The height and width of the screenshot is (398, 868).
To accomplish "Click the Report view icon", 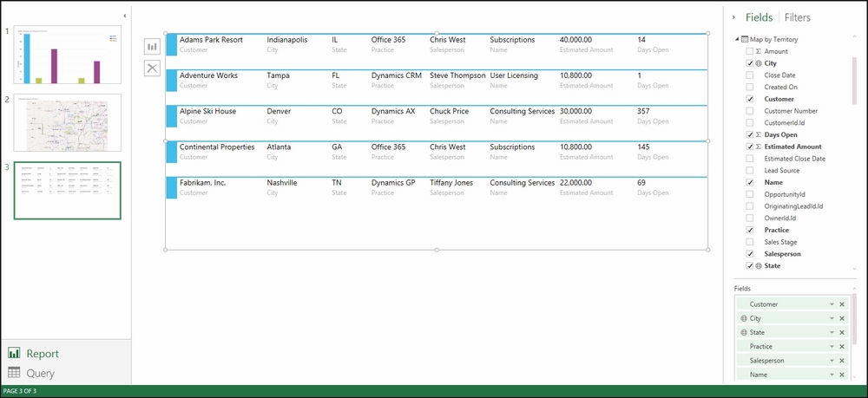I will coord(15,353).
